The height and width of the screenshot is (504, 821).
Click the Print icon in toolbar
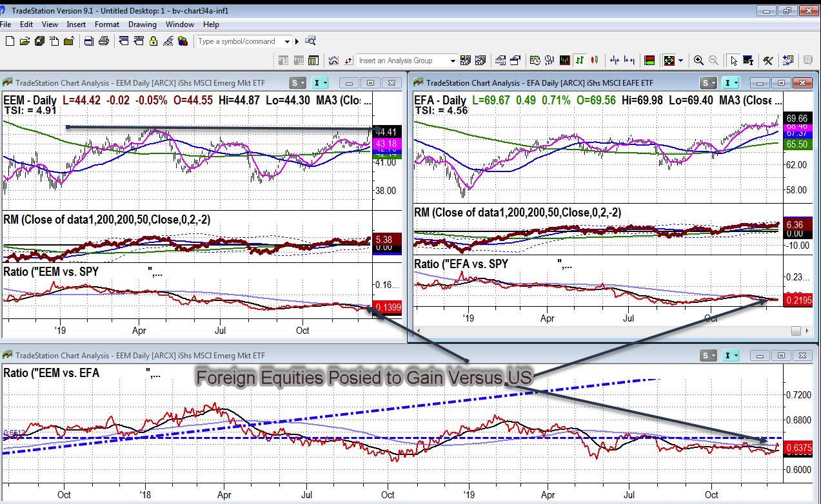point(103,41)
